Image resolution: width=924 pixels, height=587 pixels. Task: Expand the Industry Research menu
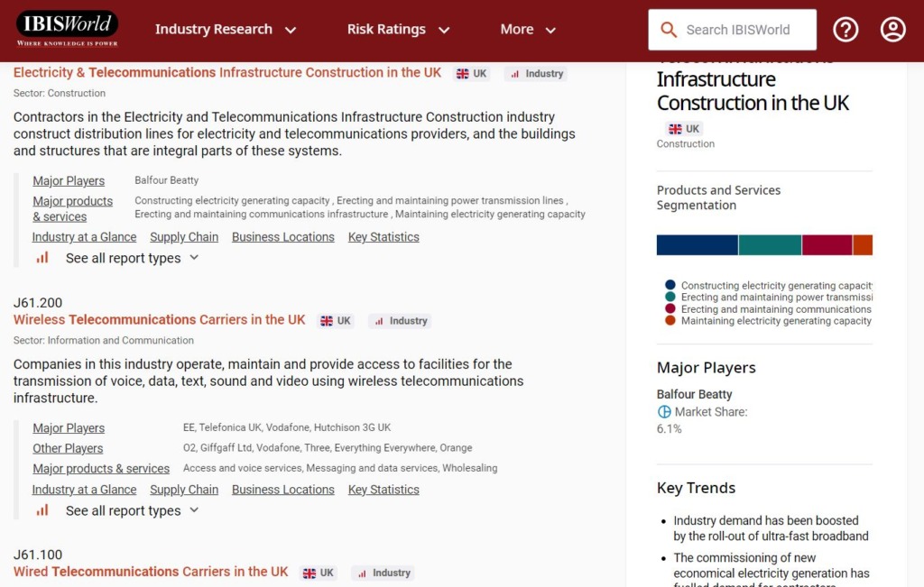coord(226,30)
